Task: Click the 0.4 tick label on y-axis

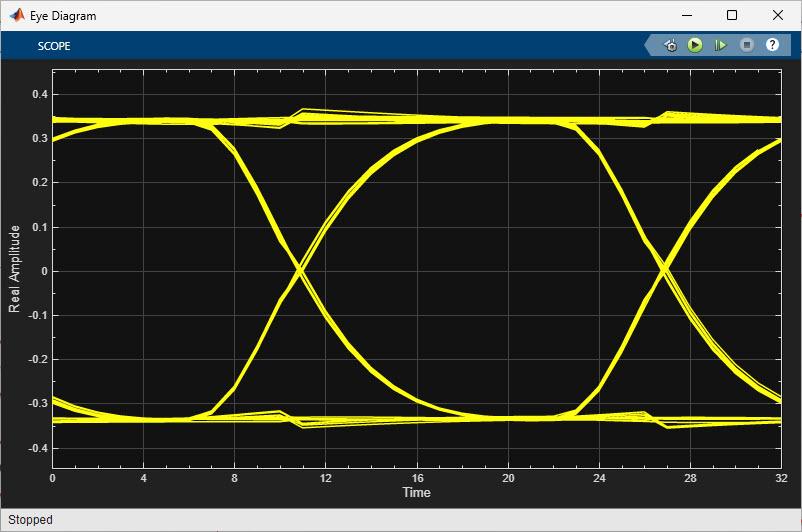Action: 40,94
